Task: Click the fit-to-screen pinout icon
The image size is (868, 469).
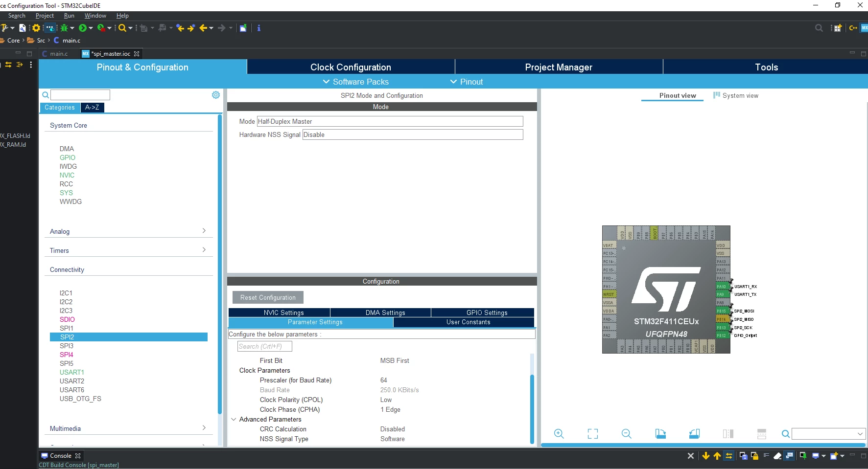Action: coord(593,434)
